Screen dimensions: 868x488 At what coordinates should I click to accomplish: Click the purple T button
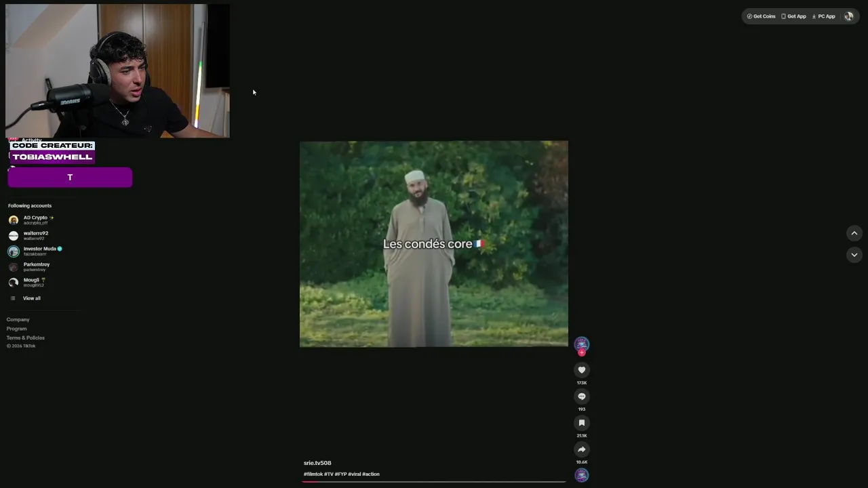(70, 178)
